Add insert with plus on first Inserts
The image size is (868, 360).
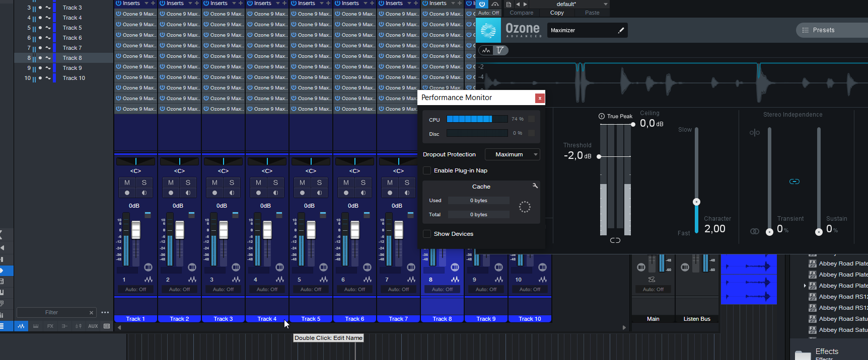[153, 3]
